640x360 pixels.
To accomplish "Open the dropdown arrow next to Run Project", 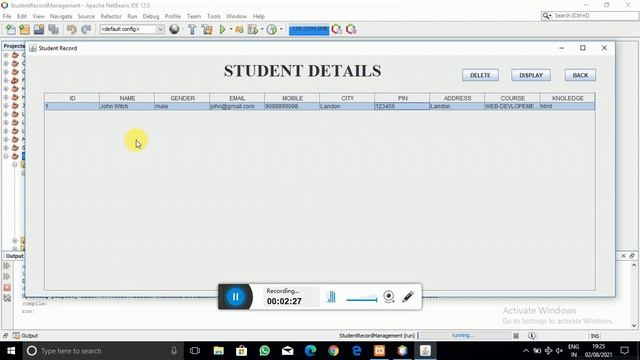I will pos(231,29).
